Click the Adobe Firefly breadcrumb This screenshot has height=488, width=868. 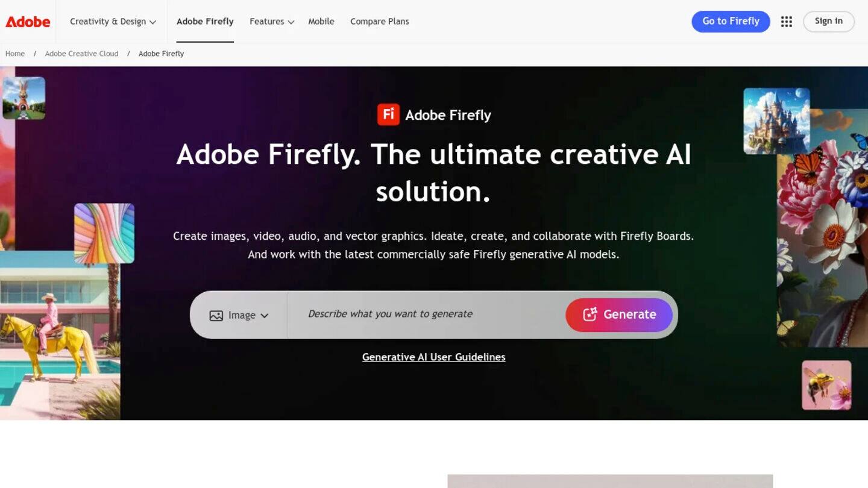click(x=160, y=54)
